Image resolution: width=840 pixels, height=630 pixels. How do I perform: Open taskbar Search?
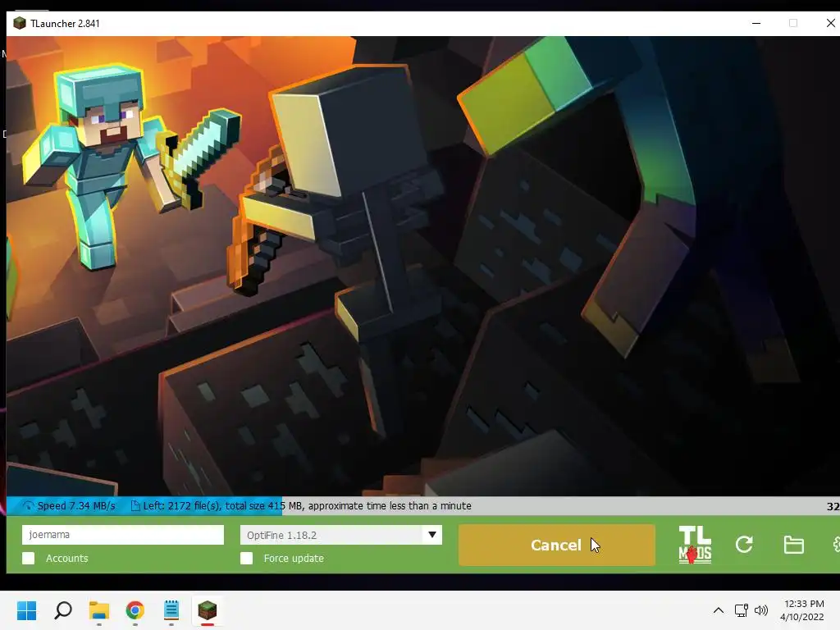63,610
